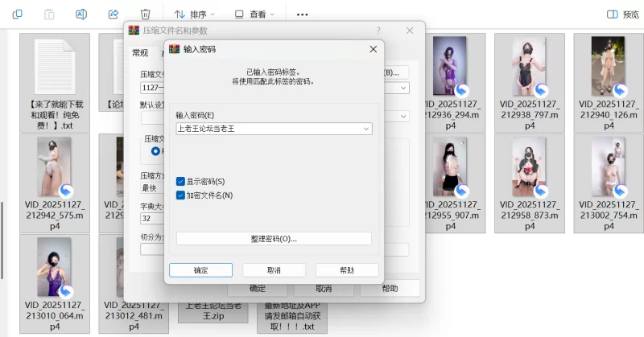
Task: Open the 查看 view menu
Action: point(254,14)
